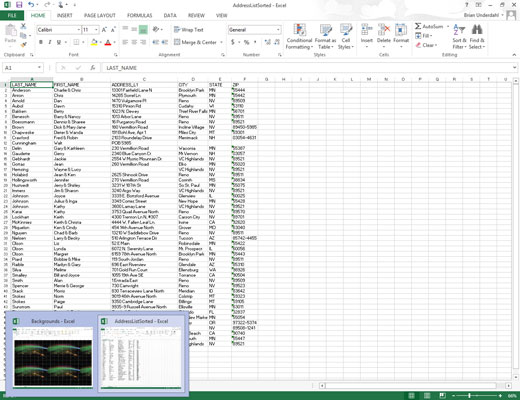Toggle Bold formatting
This screenshot has height=400, width=520.
point(41,42)
